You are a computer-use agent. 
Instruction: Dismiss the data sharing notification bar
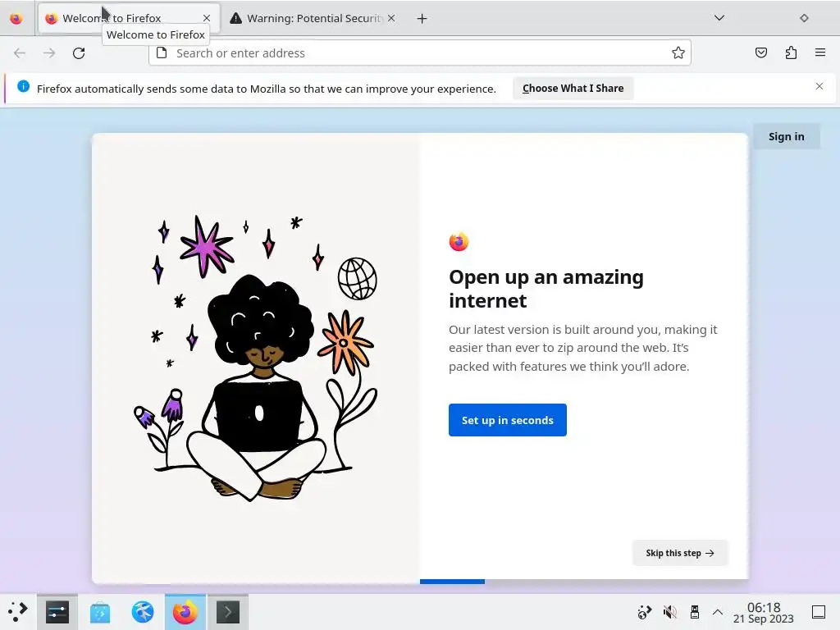[819, 86]
